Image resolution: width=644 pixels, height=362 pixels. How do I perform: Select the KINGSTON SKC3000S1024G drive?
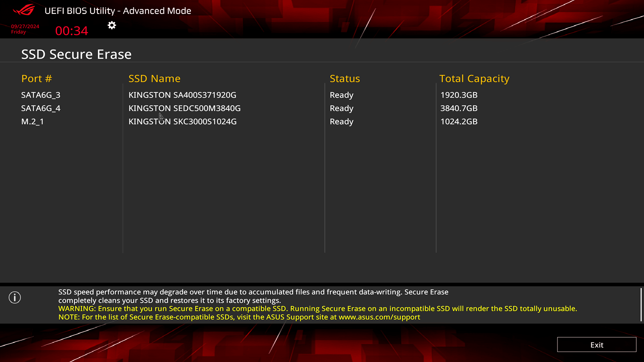[x=182, y=121]
